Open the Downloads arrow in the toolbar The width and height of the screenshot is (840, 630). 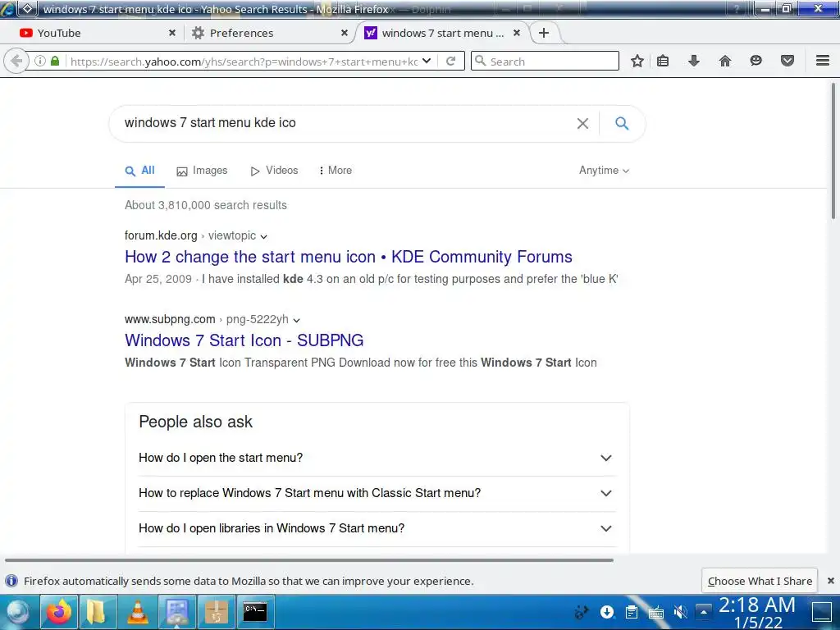[694, 61]
